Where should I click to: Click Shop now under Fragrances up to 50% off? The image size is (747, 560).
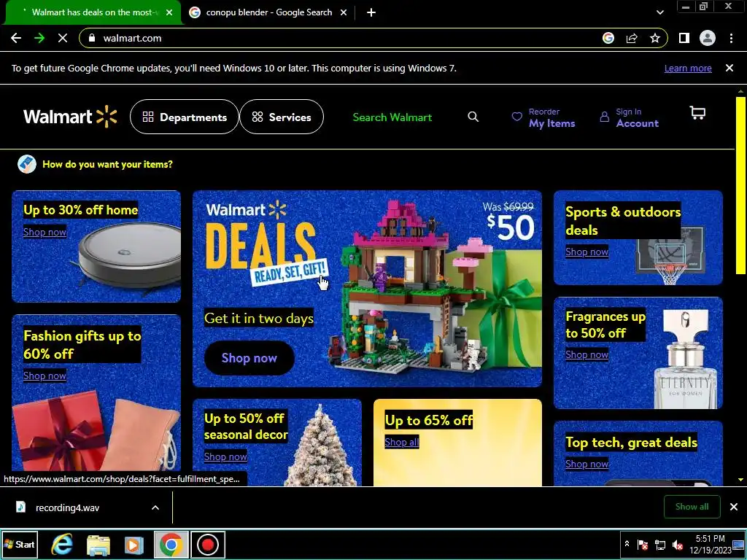pos(587,355)
